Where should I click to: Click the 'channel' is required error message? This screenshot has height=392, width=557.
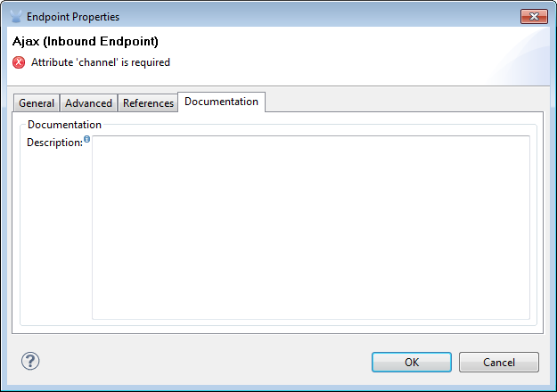[101, 62]
